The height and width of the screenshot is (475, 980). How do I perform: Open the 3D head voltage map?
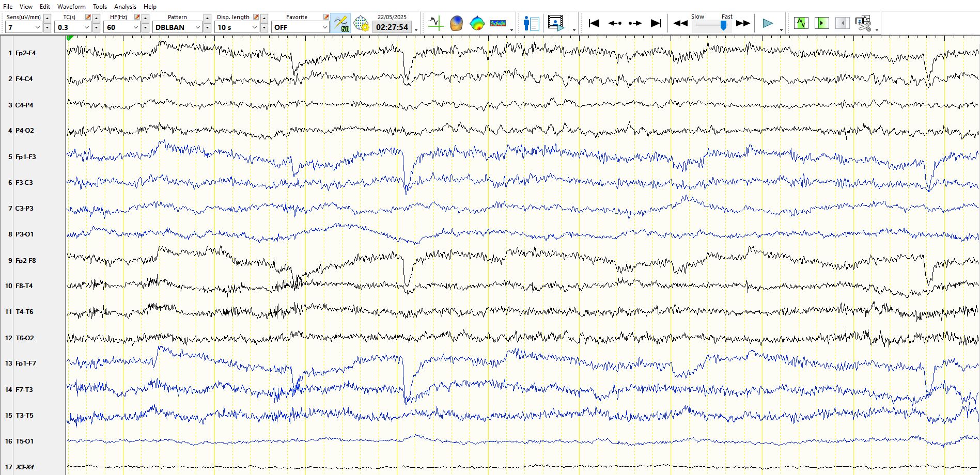[456, 23]
